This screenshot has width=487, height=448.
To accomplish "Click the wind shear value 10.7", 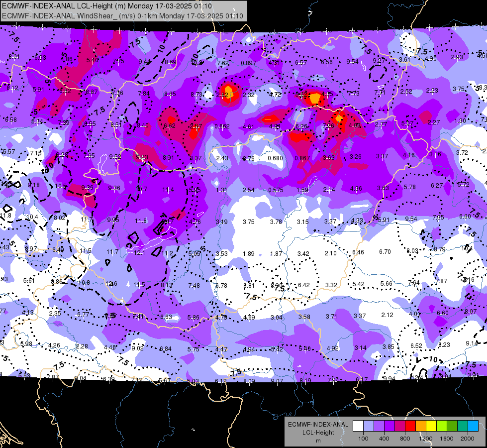I will 141,189.
